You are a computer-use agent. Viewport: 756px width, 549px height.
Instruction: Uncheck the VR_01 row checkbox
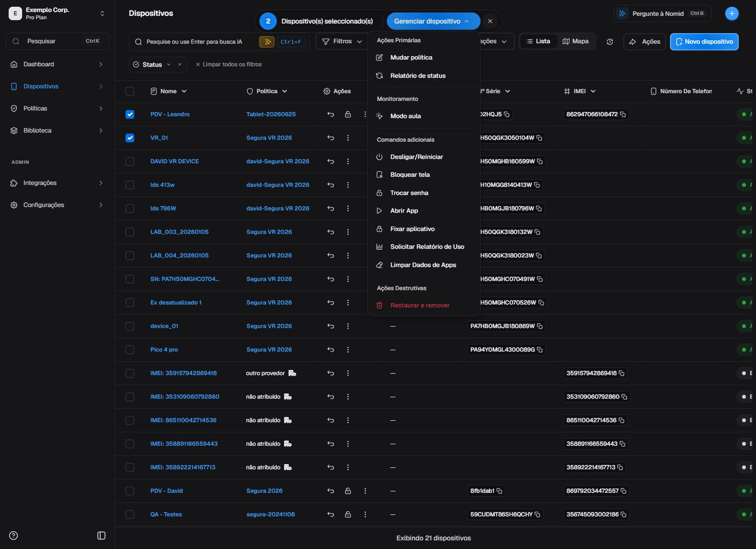[x=130, y=138]
